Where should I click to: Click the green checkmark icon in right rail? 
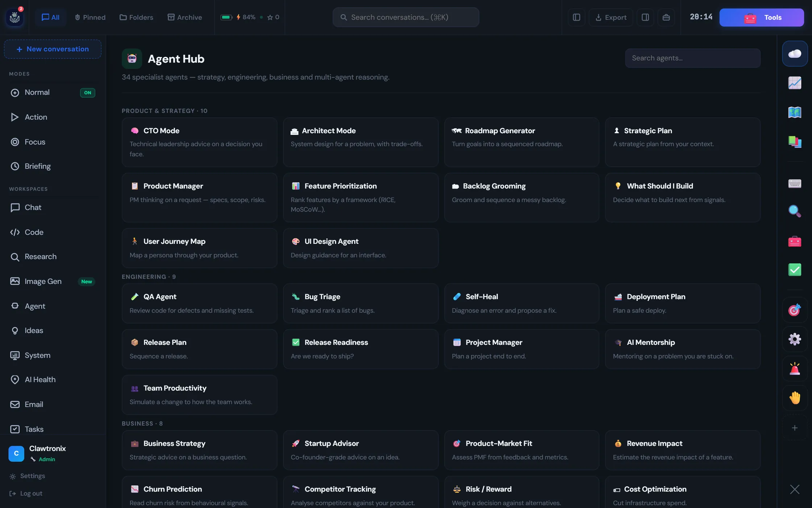click(795, 270)
